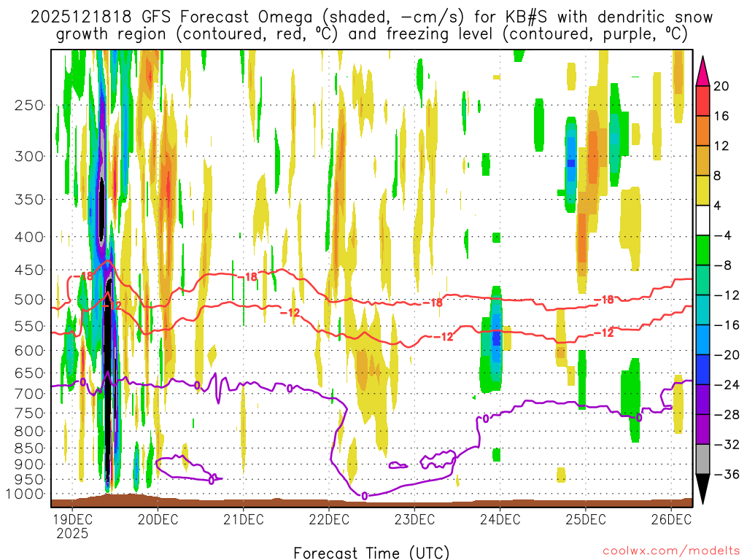Image resolution: width=747 pixels, height=560 pixels.
Task: Click the gray legend swatch between -36 and -32
Action: pos(703,459)
